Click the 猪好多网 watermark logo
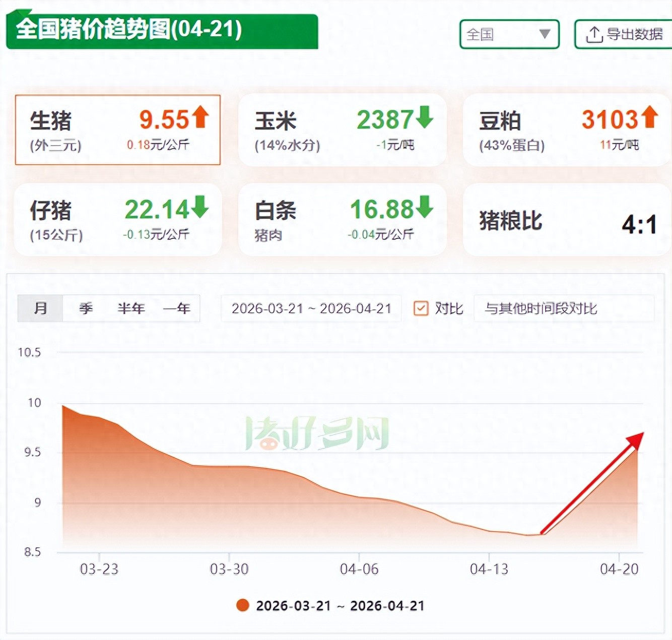The width and height of the screenshot is (672, 640). tap(317, 433)
